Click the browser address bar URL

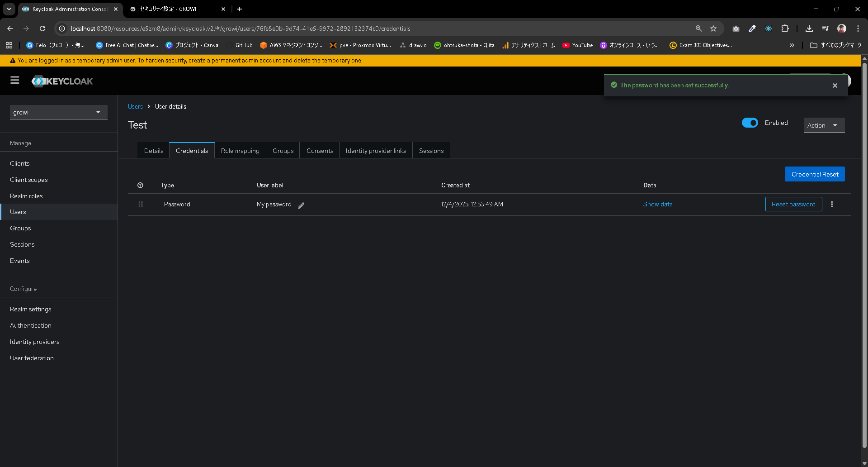pos(241,29)
